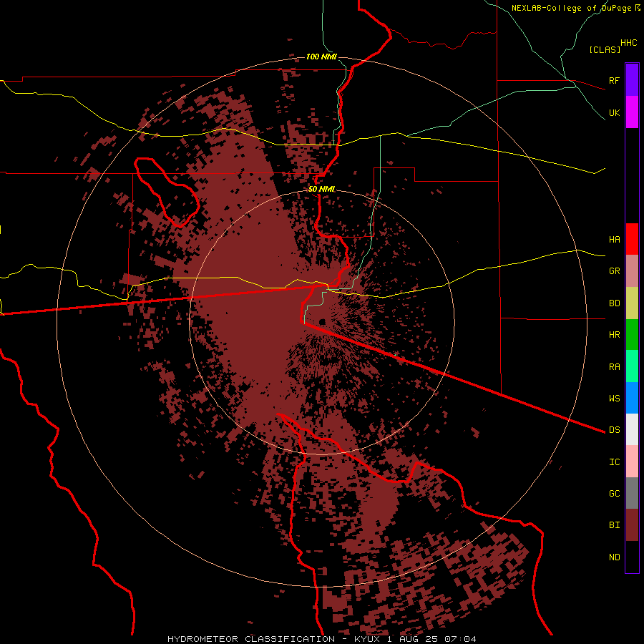Click the RF purple legend swatch
Screen dimensions: 644x644
click(632, 80)
